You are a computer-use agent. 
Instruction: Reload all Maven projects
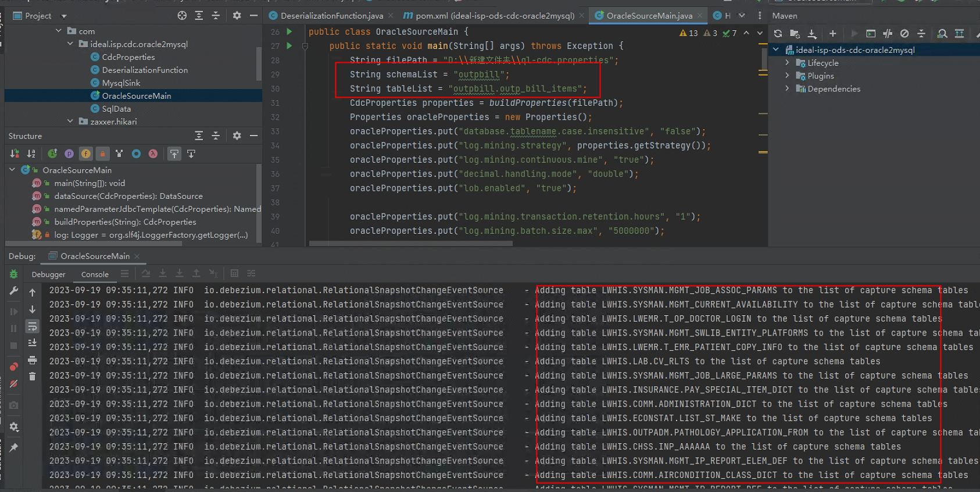tap(778, 34)
